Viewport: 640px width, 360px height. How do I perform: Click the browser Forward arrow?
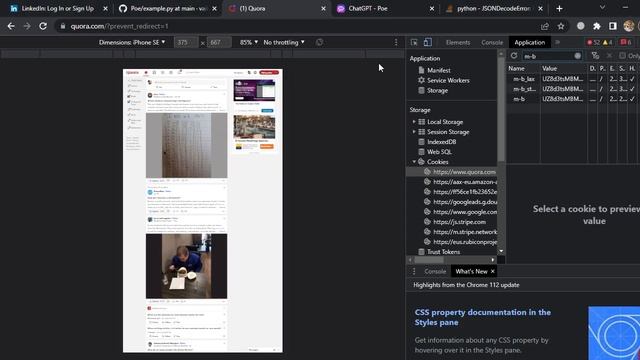click(27, 26)
